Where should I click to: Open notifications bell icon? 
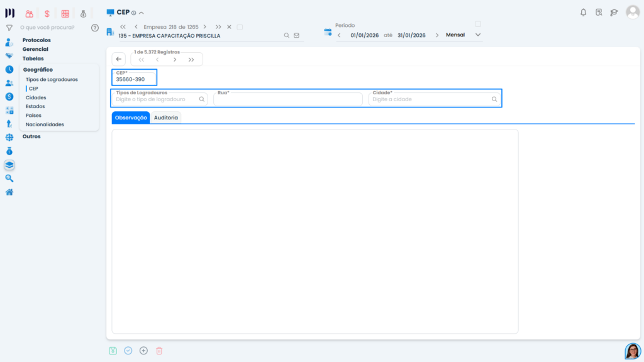coord(583,13)
